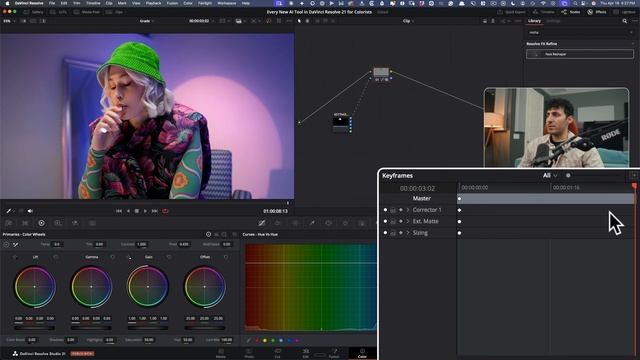
Task: Switch to the Settings tab in Effects
Action: click(553, 21)
